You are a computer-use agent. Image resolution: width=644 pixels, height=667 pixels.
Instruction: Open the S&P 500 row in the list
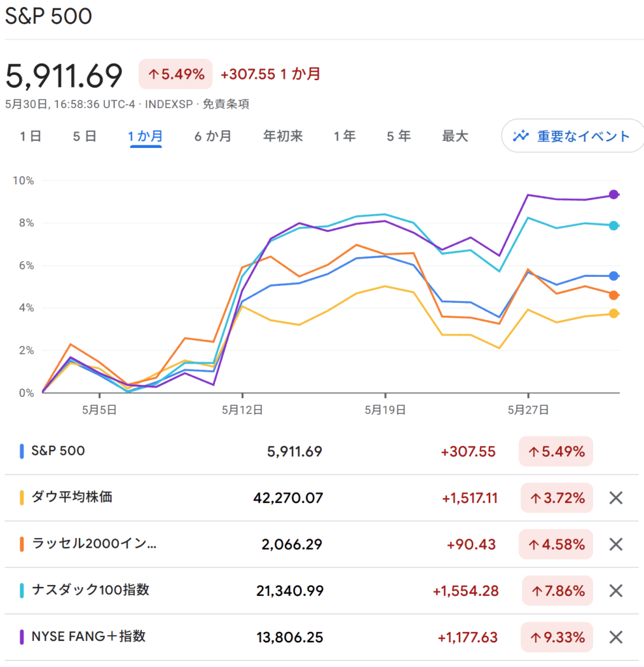pyautogui.click(x=322, y=451)
